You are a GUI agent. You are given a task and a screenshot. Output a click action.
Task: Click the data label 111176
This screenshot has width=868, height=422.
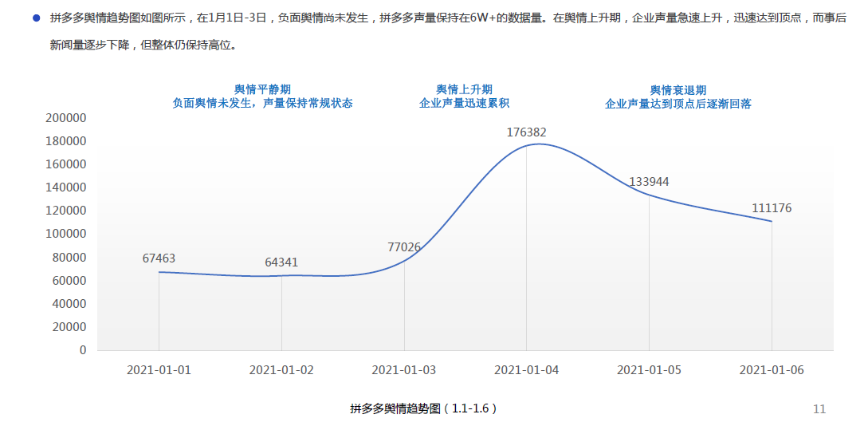click(772, 208)
